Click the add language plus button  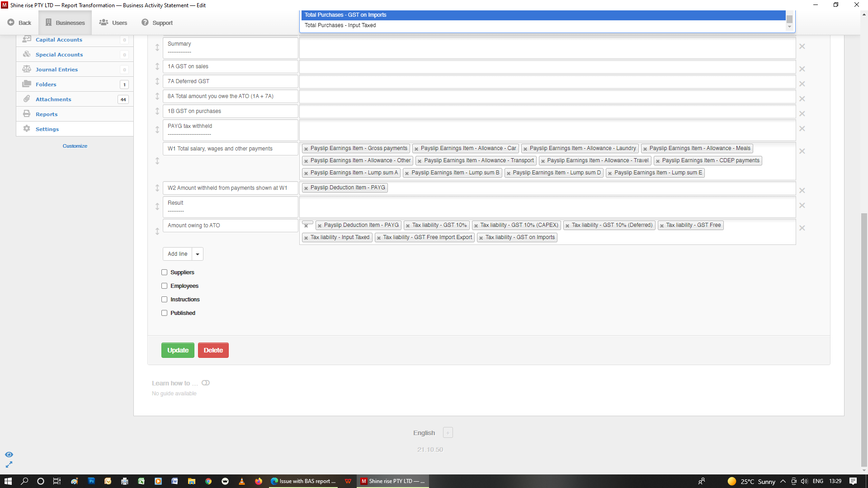tap(448, 433)
